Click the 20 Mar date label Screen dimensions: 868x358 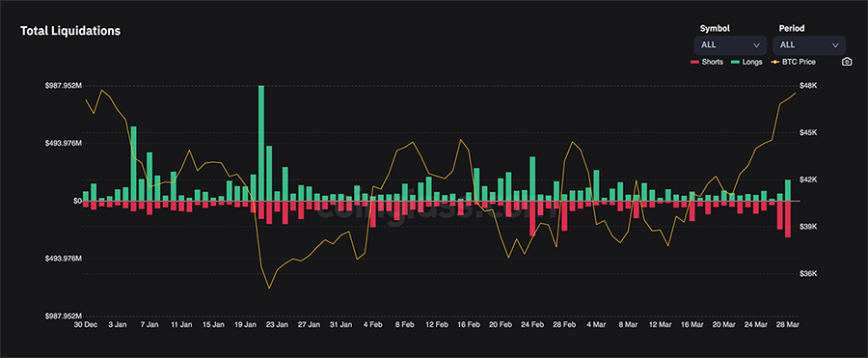724,325
